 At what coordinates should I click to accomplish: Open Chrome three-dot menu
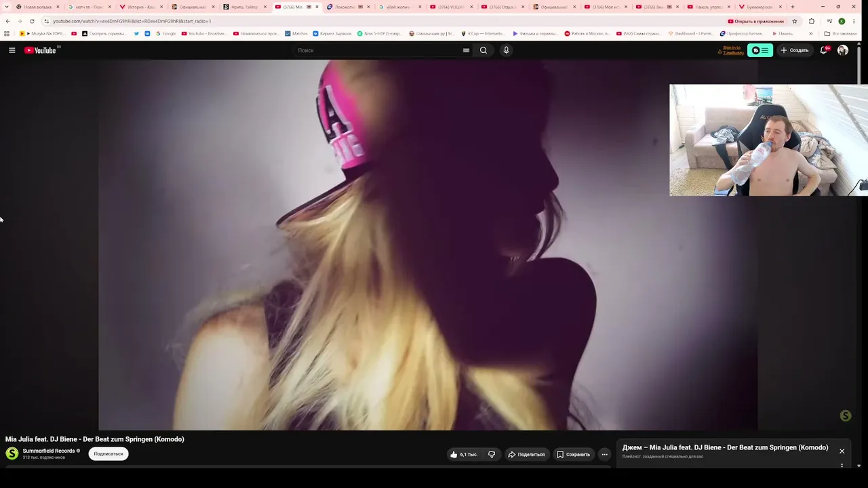pyautogui.click(x=854, y=21)
